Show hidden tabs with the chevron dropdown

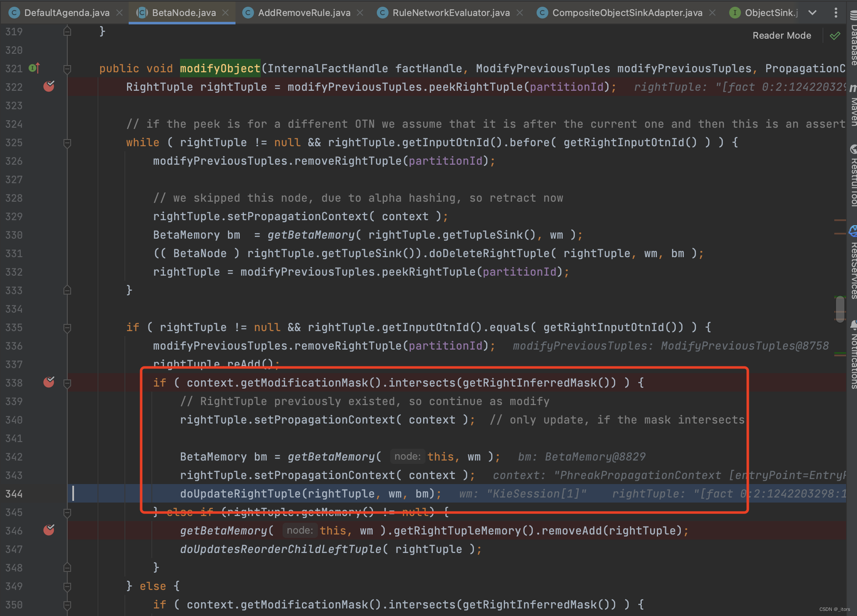(812, 13)
